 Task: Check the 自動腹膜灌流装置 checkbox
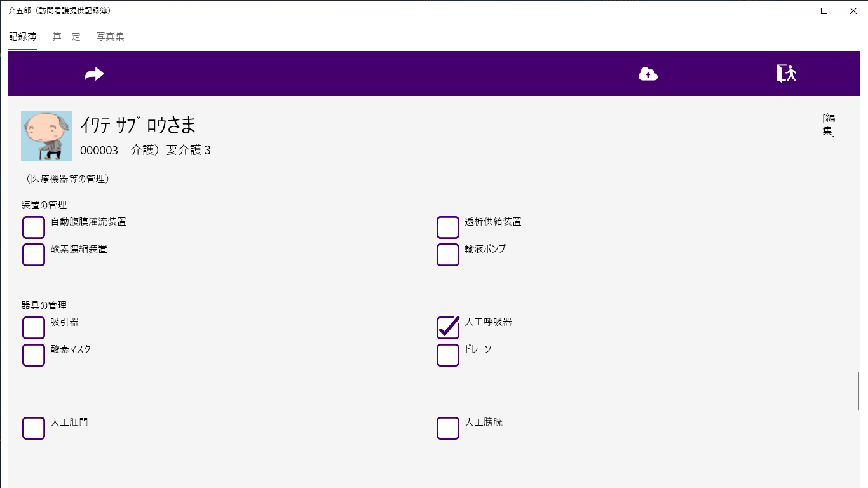34,227
